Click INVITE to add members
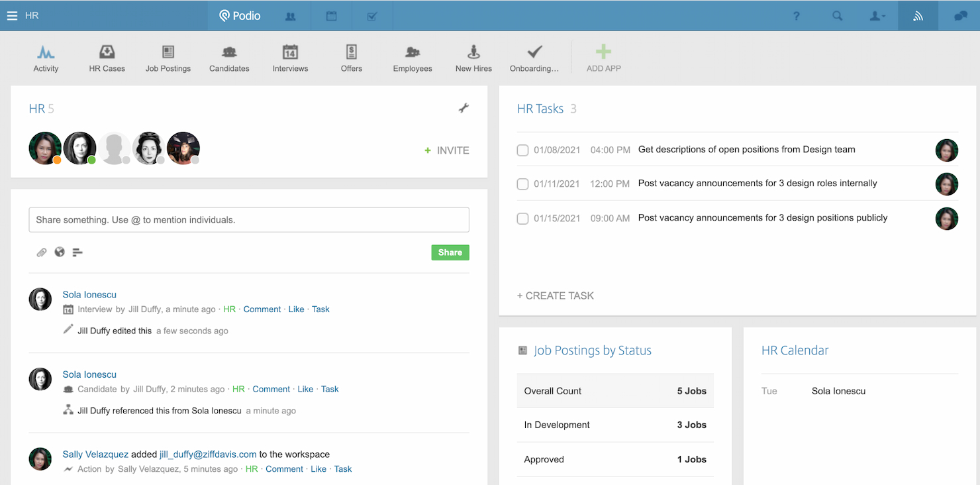This screenshot has height=485, width=980. click(447, 150)
